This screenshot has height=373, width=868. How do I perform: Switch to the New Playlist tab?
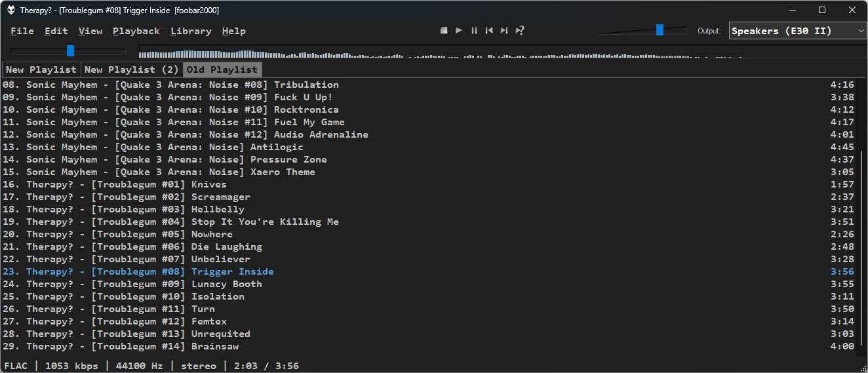tap(41, 69)
